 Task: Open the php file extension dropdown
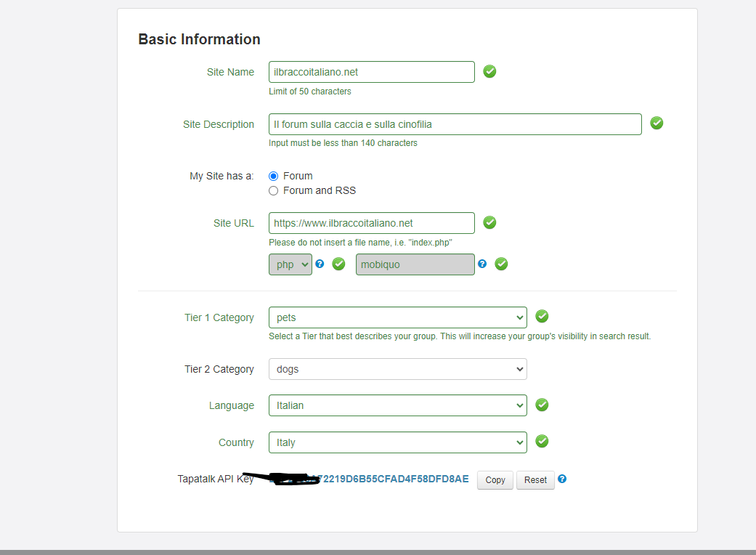coord(290,264)
